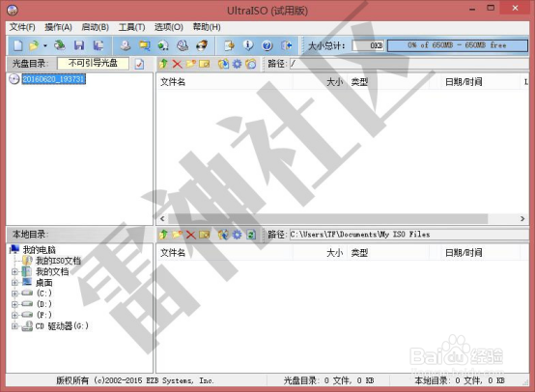Open the 操作(A) menu
Screen dimensions: 535x392
pyautogui.click(x=58, y=27)
